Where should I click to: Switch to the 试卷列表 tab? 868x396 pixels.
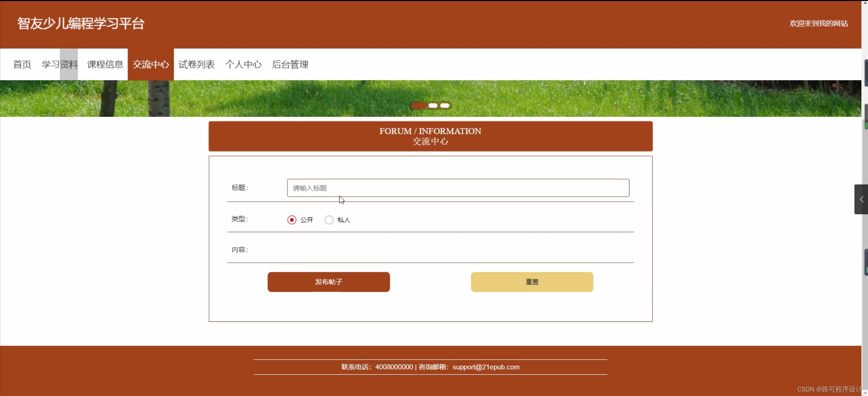point(196,64)
